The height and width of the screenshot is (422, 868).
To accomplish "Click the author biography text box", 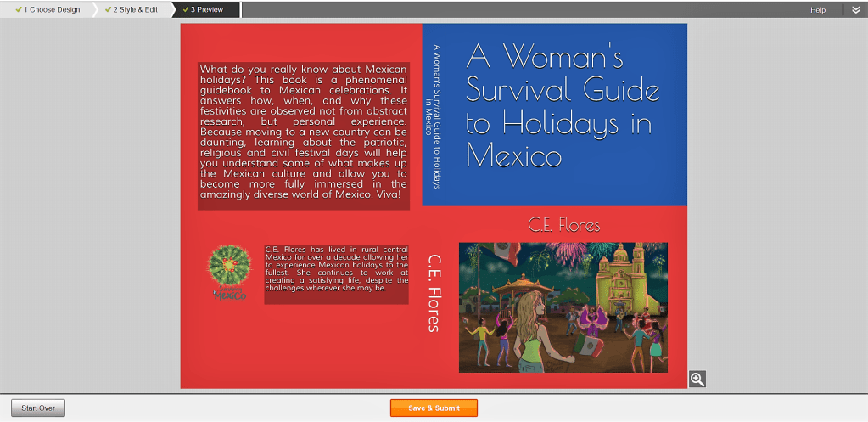I will [x=336, y=269].
